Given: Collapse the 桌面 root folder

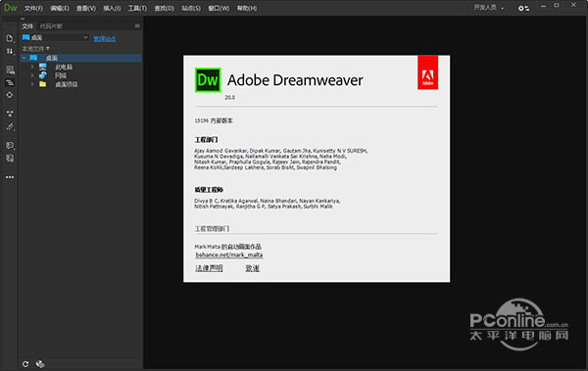Looking at the screenshot, I should pos(24,58).
